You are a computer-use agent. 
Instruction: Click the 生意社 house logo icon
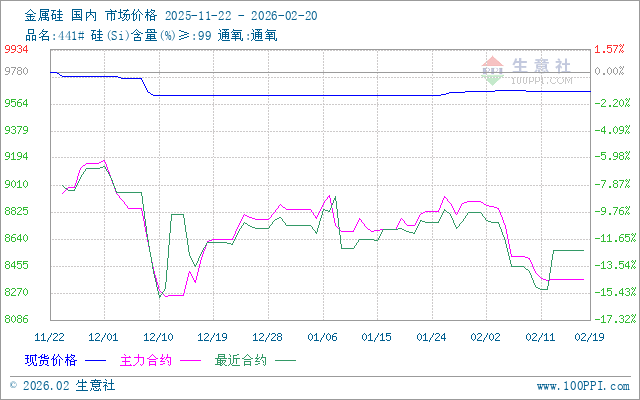click(493, 70)
